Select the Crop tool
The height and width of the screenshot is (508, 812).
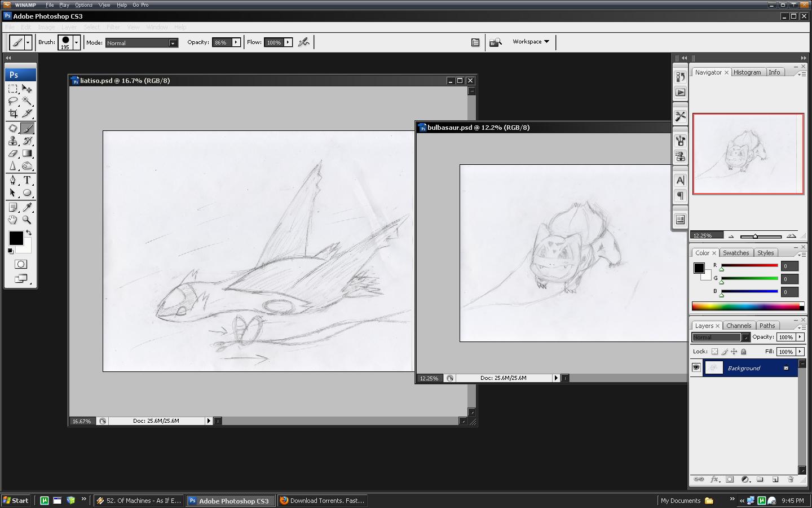(x=13, y=113)
